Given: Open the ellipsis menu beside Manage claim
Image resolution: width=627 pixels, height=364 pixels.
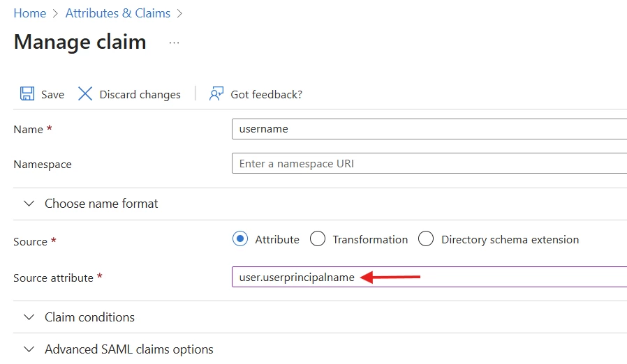Looking at the screenshot, I should (174, 43).
